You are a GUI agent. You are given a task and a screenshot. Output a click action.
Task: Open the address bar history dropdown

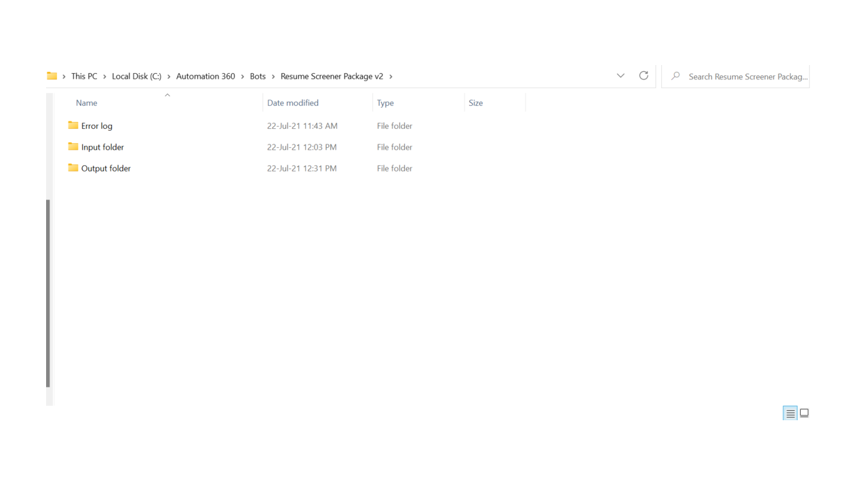(620, 76)
